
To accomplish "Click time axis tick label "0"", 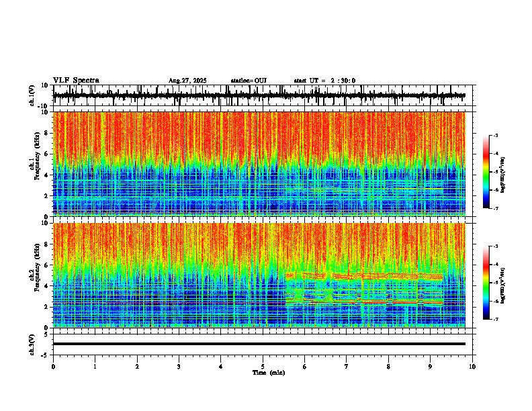I will click(x=53, y=367).
